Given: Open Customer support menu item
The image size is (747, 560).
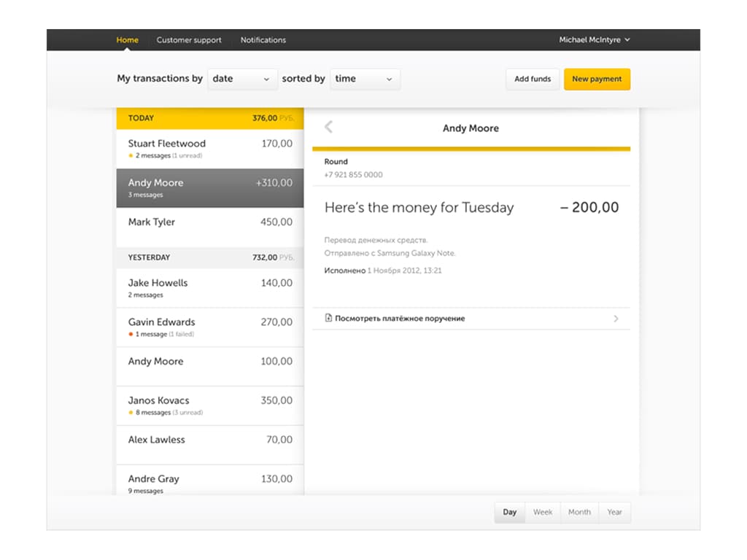Looking at the screenshot, I should click(x=189, y=40).
